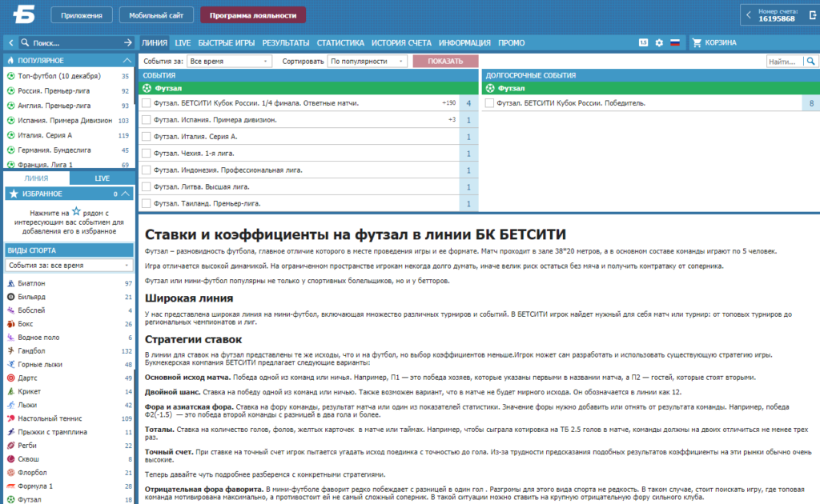
Task: Check the Чехия. 1-я лига box
Action: pyautogui.click(x=147, y=154)
